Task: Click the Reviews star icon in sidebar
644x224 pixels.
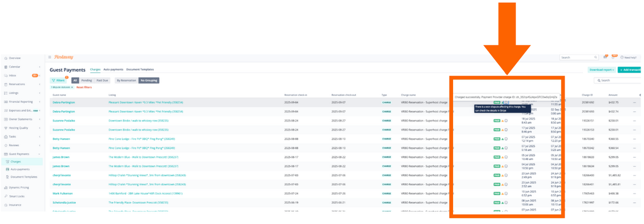Action: [5, 145]
